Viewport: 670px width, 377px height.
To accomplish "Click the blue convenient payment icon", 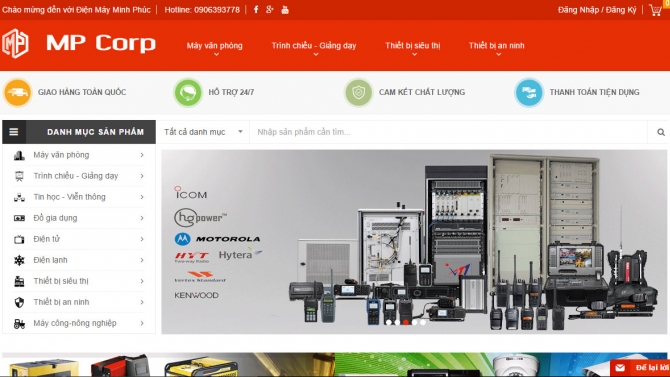I will (529, 92).
